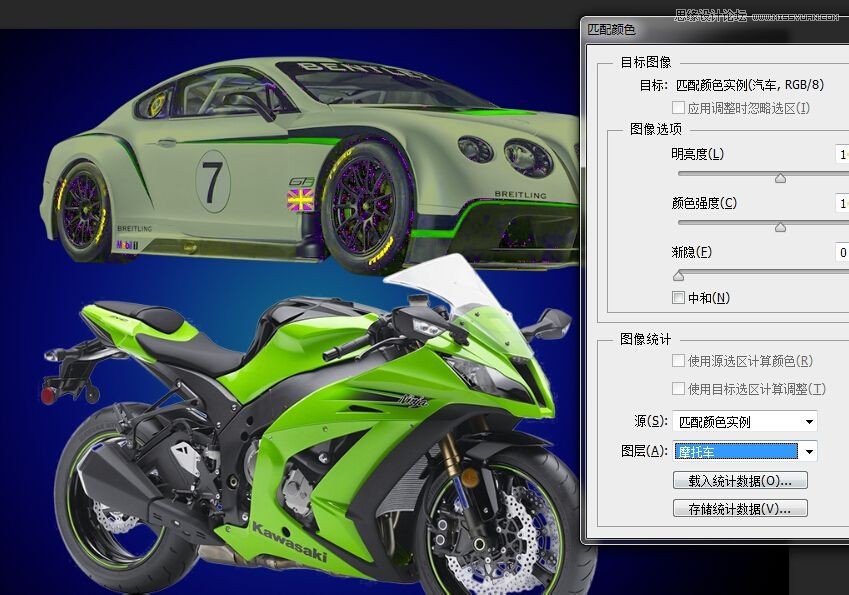The width and height of the screenshot is (849, 595).
Task: Click the 载入统计数据(O)... button
Action: [x=740, y=480]
